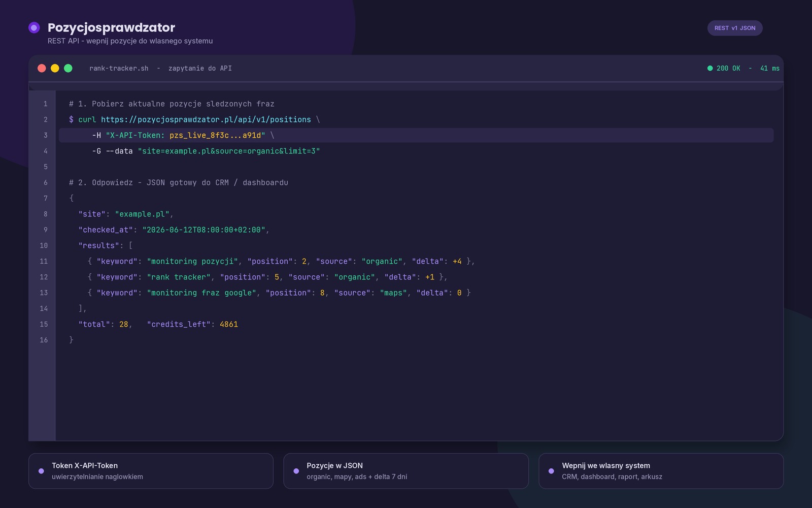Viewport: 812px width, 508px height.
Task: Click bullet dot on Wepnij we wlasny system card
Action: coord(551,471)
